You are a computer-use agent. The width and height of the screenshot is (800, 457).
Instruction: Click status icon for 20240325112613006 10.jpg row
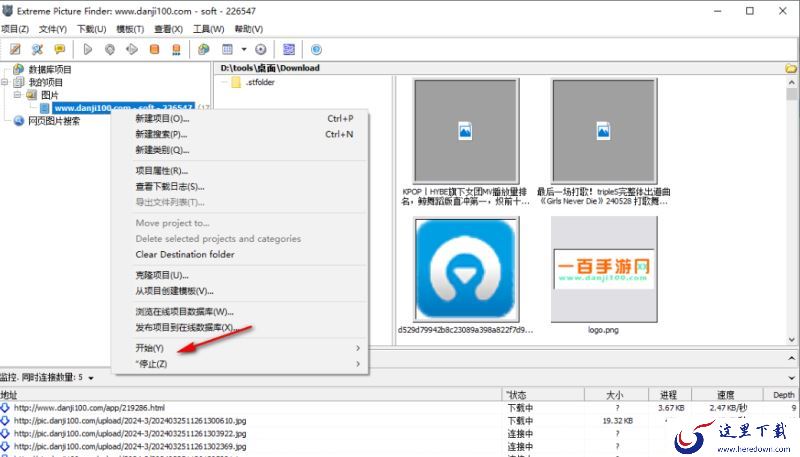pos(5,420)
